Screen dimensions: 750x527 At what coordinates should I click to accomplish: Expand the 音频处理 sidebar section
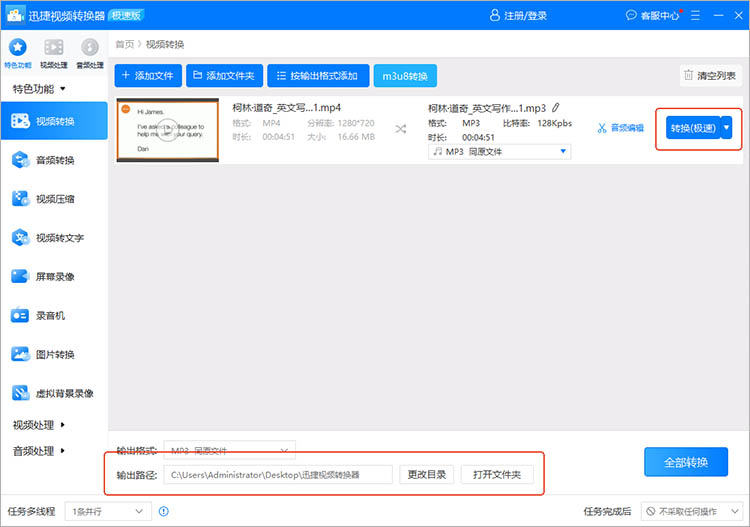pos(39,451)
